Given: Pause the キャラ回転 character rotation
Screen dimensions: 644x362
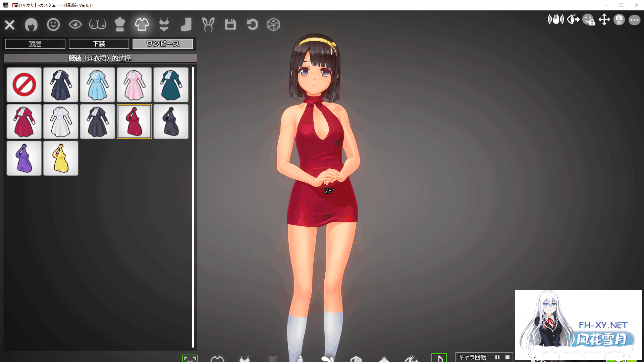Looking at the screenshot, I should (498, 357).
